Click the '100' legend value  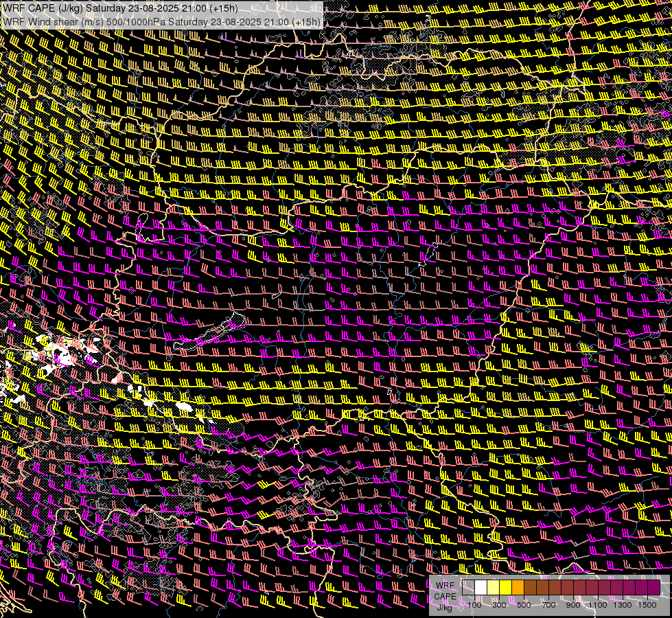(474, 605)
